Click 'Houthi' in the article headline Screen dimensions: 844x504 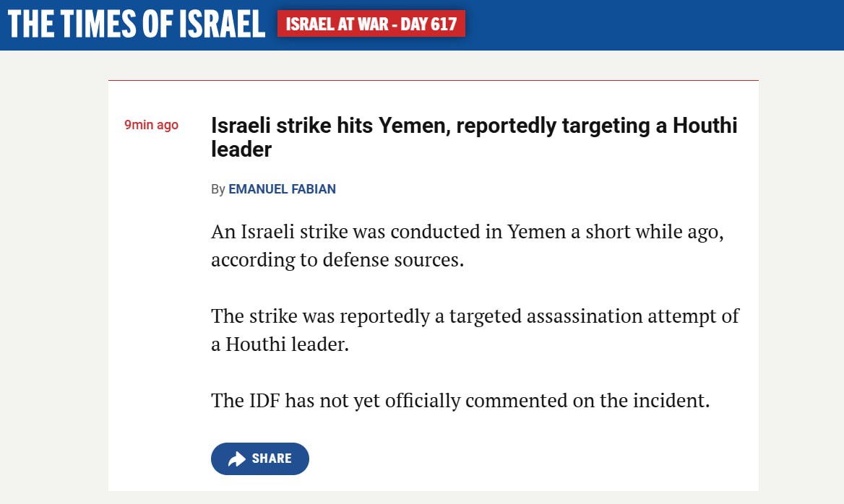[705, 126]
